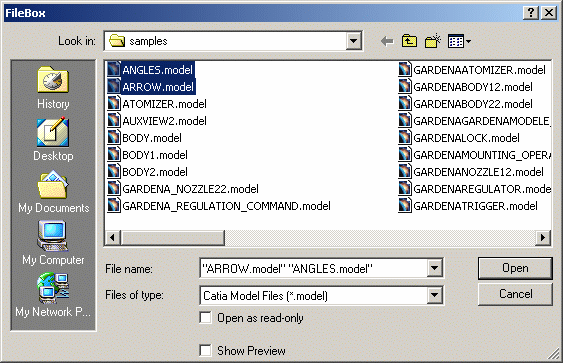Click the Open button
The width and height of the screenshot is (563, 363).
click(515, 268)
